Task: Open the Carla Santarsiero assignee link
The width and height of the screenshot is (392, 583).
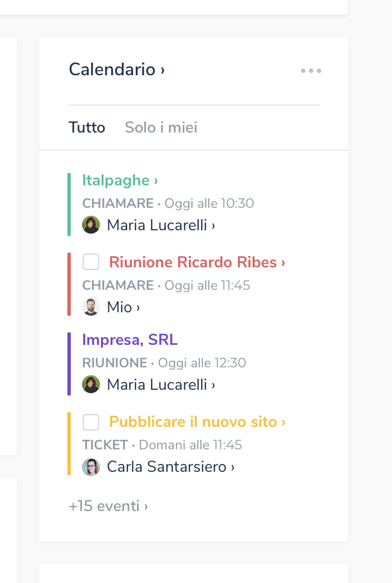Action: [170, 467]
